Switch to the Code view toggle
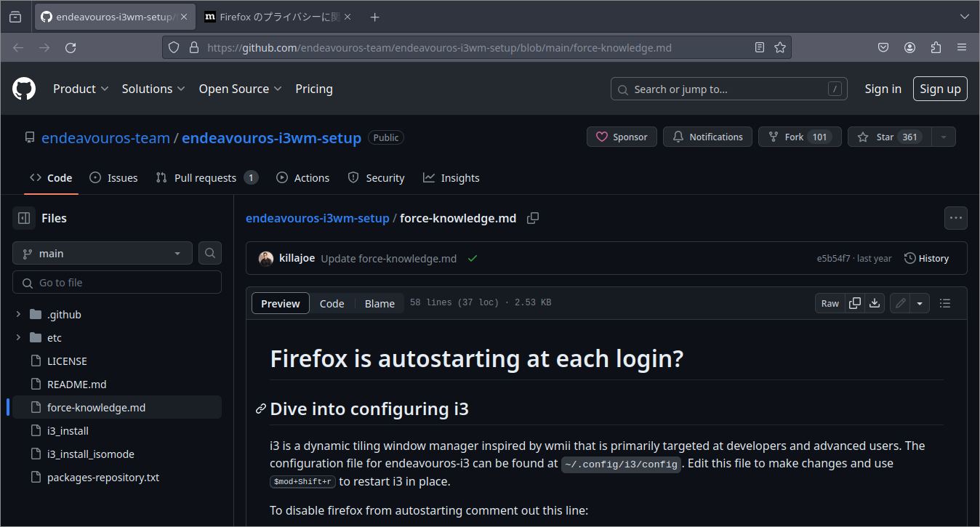 pos(332,303)
